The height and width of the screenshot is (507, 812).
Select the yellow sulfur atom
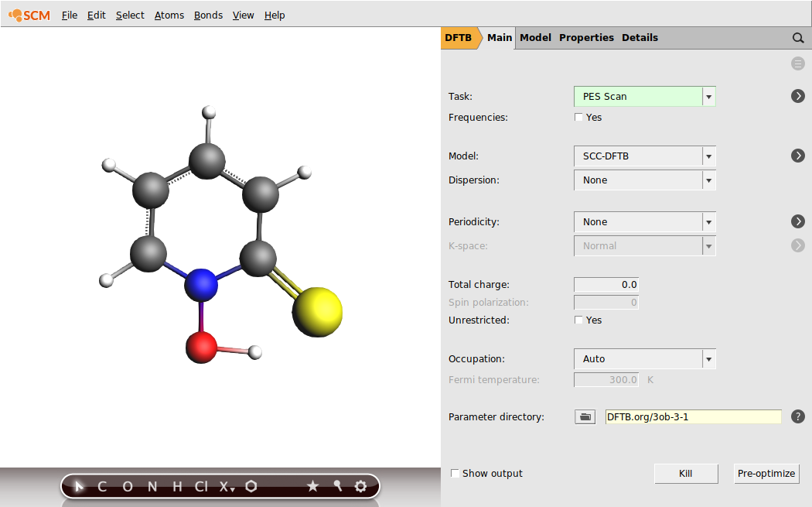(317, 312)
